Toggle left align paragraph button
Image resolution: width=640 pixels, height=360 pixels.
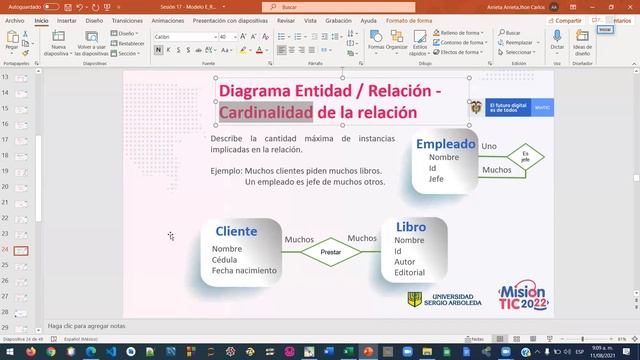pos(281,50)
